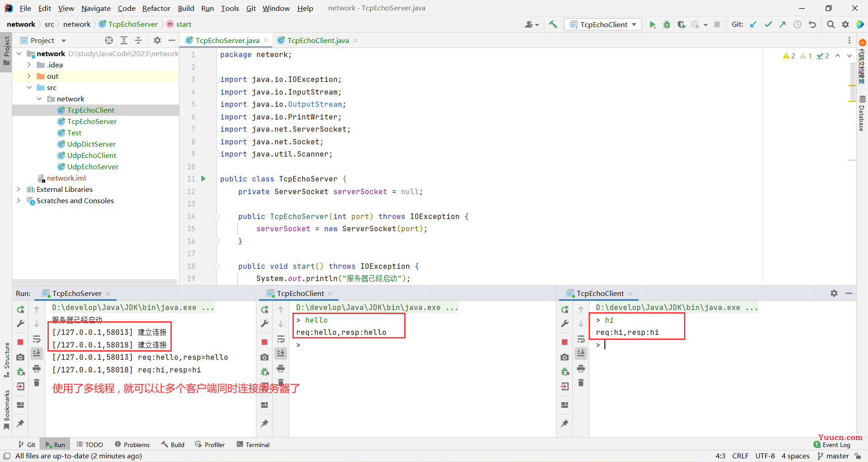The width and height of the screenshot is (868, 462).
Task: Click master branch in status bar
Action: (x=833, y=456)
